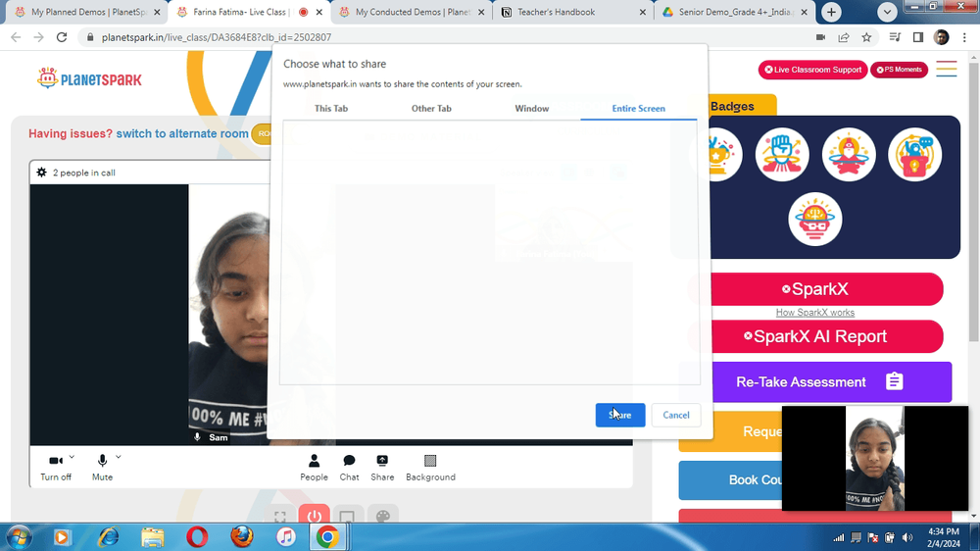Click the share page icon in address bar
The width and height of the screenshot is (980, 551).
tap(844, 37)
